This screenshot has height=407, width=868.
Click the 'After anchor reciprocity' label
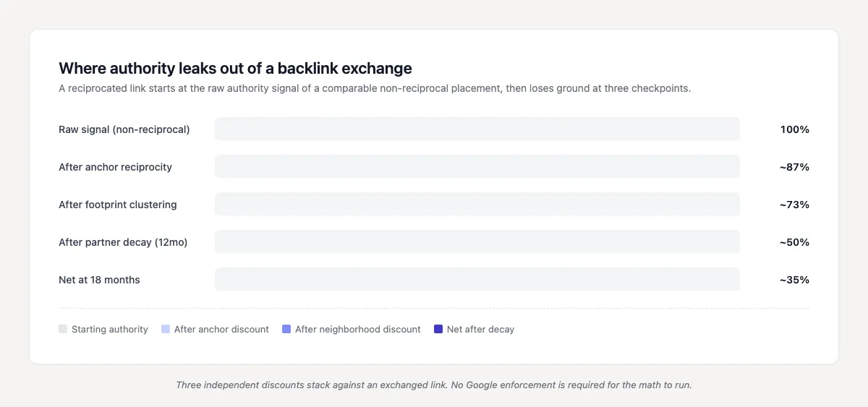tap(116, 167)
